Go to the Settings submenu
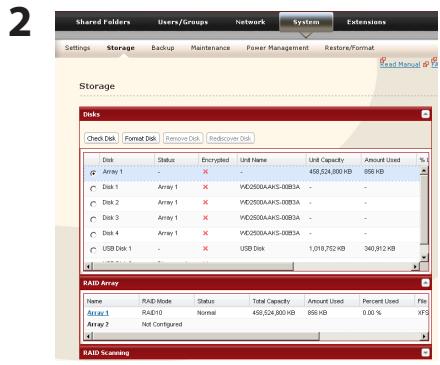Viewport: 440px width, 365px height. 77,48
